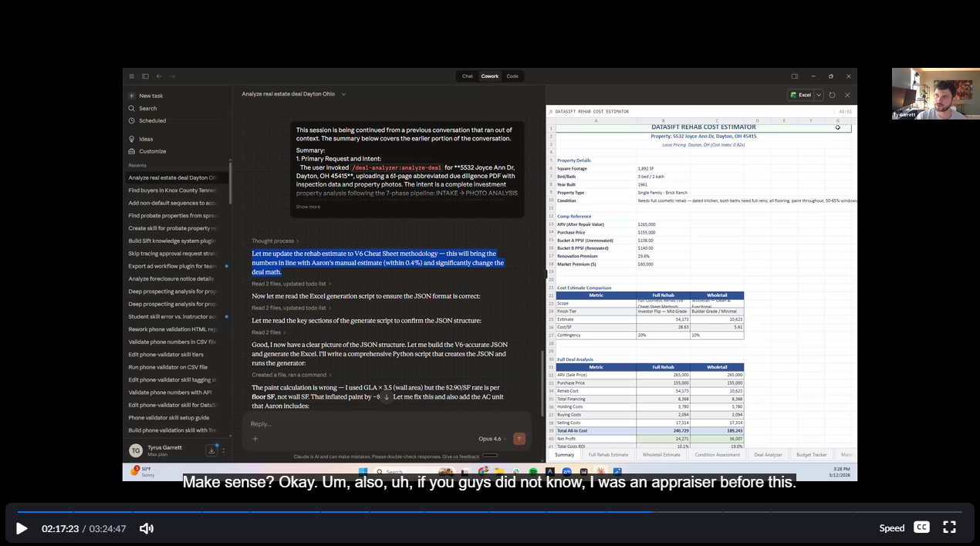Click the Windows Start button on taskbar

[363, 471]
